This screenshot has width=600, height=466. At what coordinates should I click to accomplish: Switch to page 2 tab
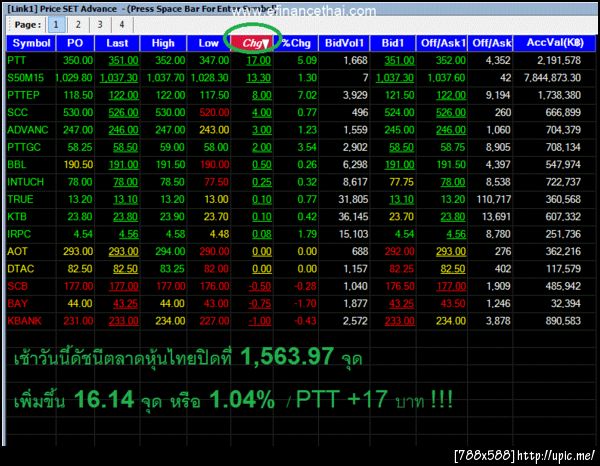(x=78, y=25)
